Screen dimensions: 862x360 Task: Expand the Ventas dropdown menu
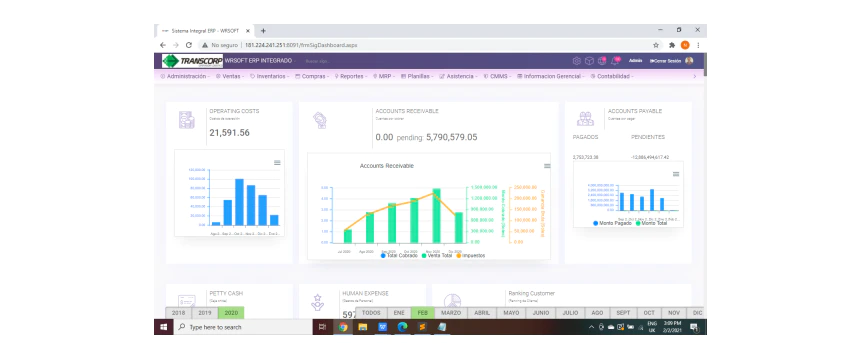pyautogui.click(x=230, y=76)
